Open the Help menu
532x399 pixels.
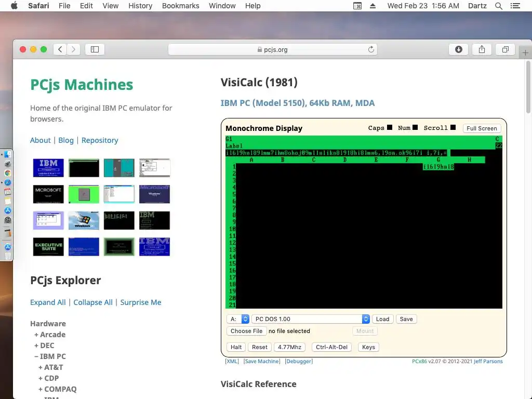pyautogui.click(x=253, y=6)
